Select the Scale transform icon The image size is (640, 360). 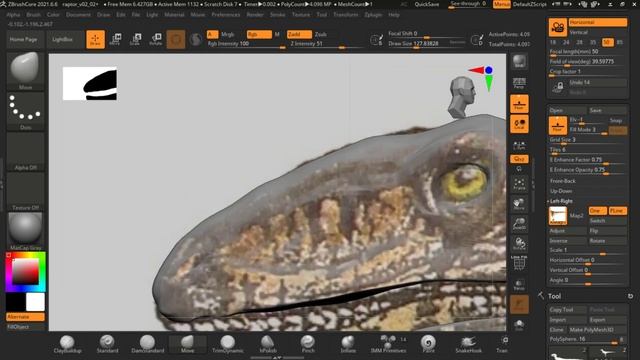[x=135, y=39]
